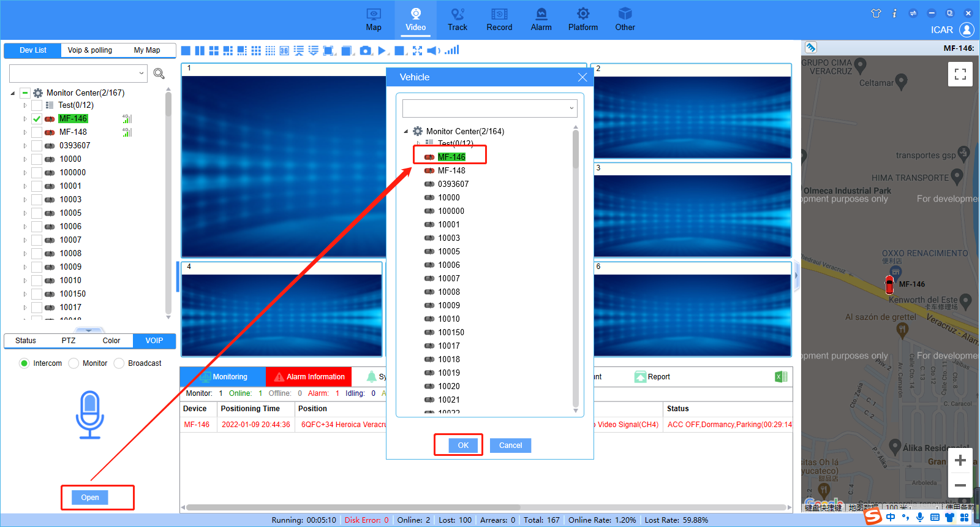
Task: Switch to the PTZ tab
Action: (69, 341)
